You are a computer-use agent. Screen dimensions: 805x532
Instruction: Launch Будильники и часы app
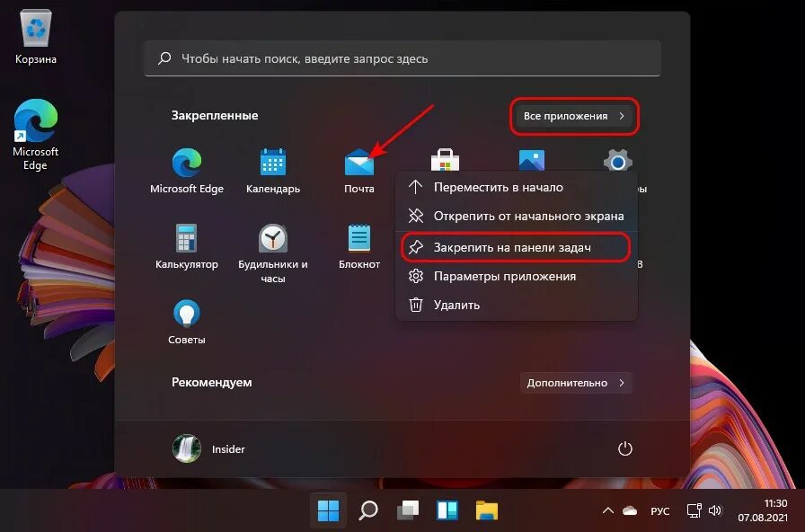coord(272,253)
